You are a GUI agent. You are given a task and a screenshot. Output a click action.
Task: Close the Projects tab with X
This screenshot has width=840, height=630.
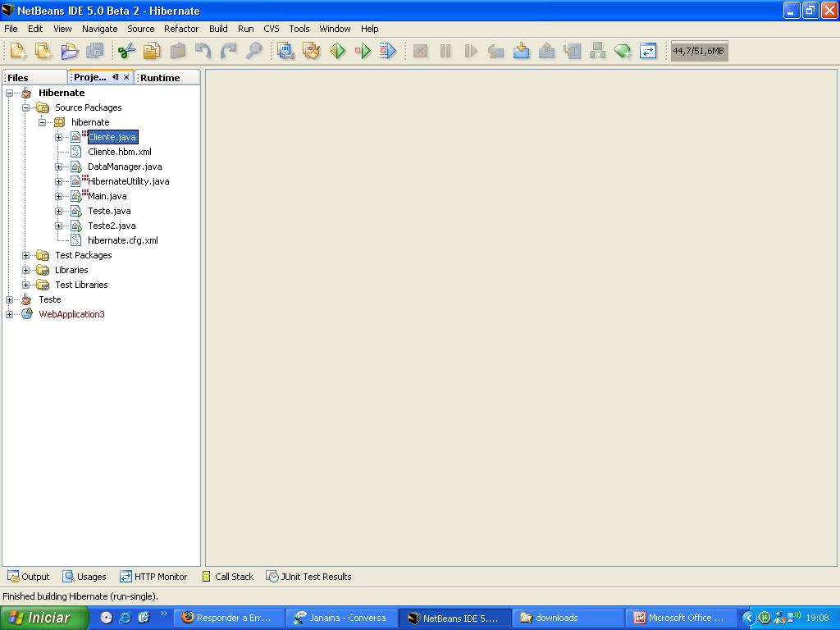tap(126, 77)
